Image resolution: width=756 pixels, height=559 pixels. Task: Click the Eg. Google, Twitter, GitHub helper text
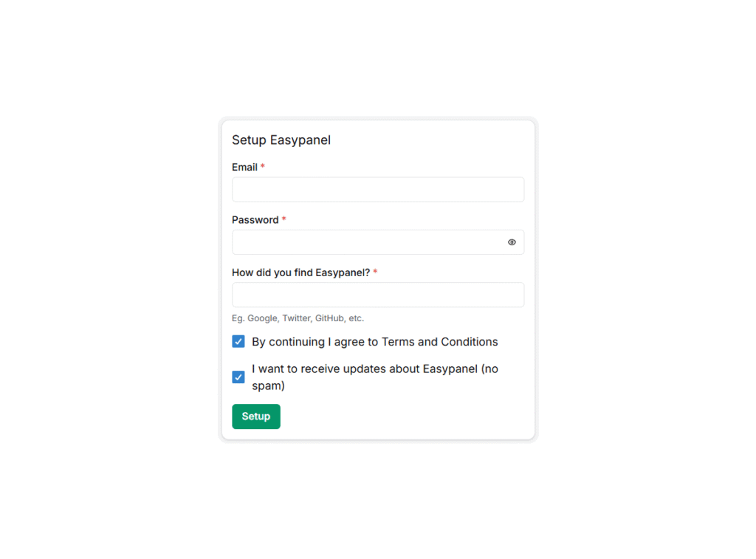[x=298, y=318]
